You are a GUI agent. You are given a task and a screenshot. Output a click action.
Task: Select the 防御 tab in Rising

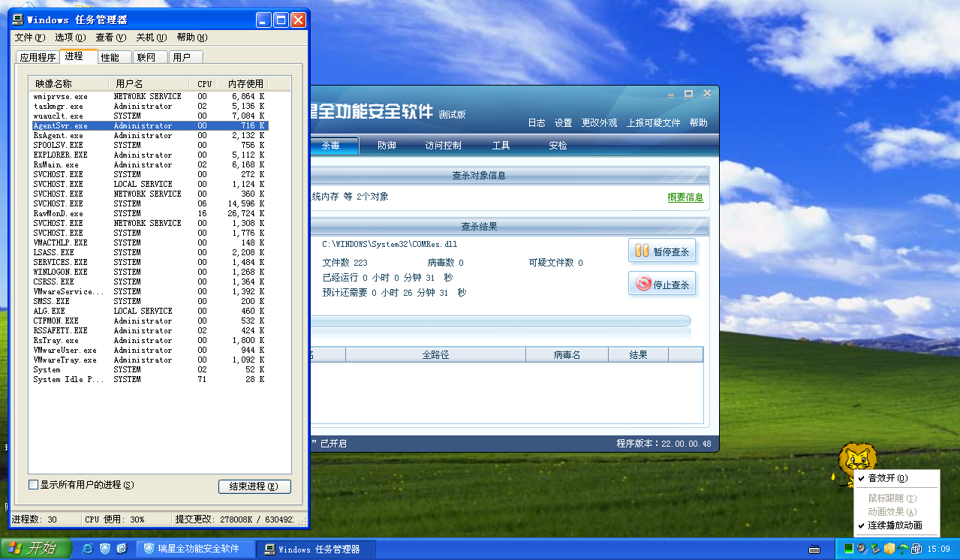tap(387, 146)
